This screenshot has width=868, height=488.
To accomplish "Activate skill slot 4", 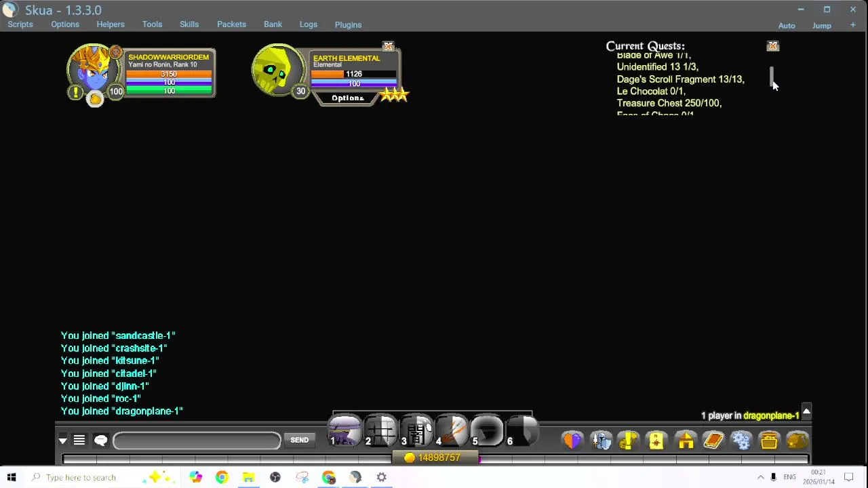I will [x=451, y=431].
